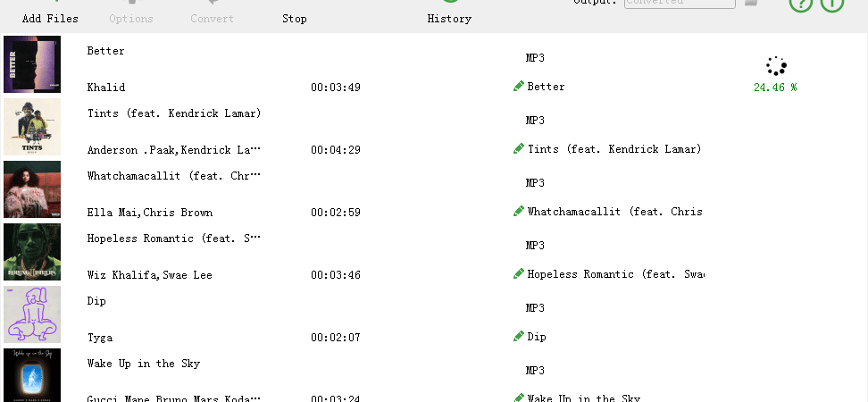Click the output folder browse icon
Screen dimensions: 868x402
[751, 2]
